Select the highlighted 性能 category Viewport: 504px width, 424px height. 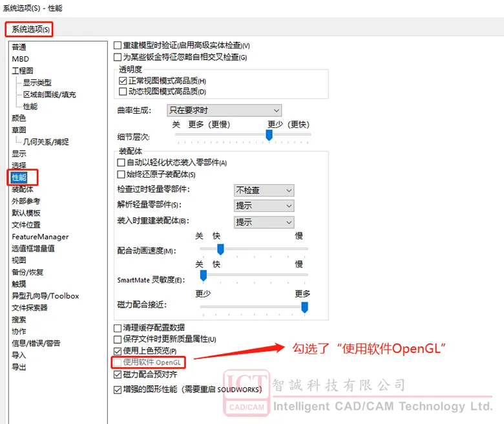[19, 178]
